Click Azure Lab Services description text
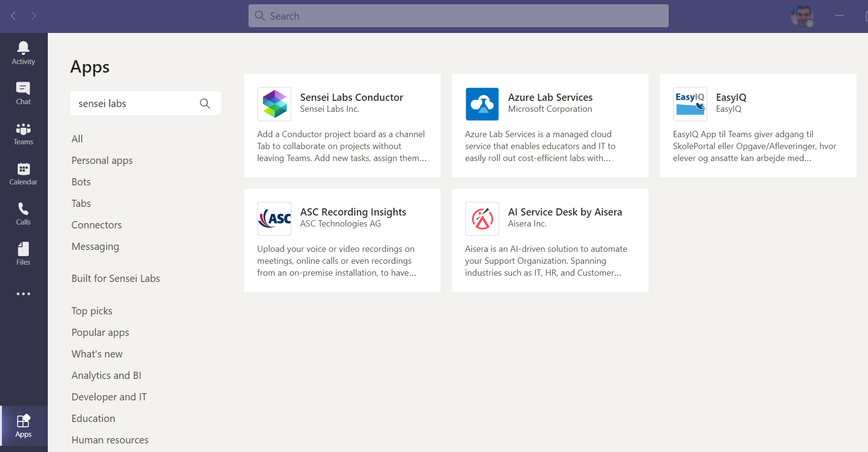 (540, 146)
